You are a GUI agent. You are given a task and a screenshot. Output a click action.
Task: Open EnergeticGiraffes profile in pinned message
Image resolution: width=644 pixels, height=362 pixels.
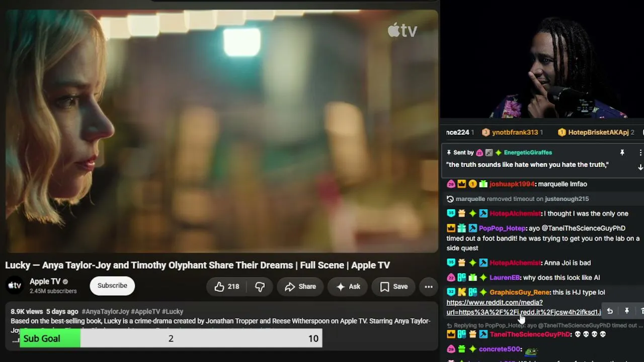click(x=527, y=152)
